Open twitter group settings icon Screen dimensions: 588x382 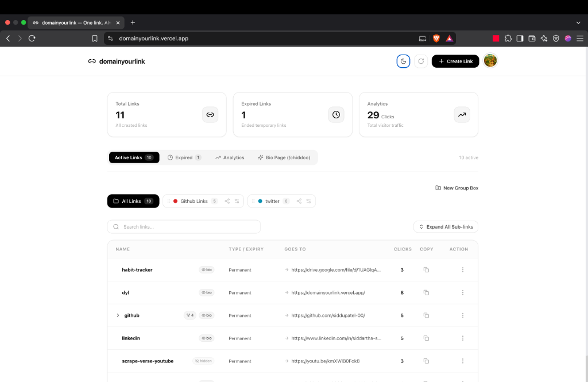coord(308,201)
